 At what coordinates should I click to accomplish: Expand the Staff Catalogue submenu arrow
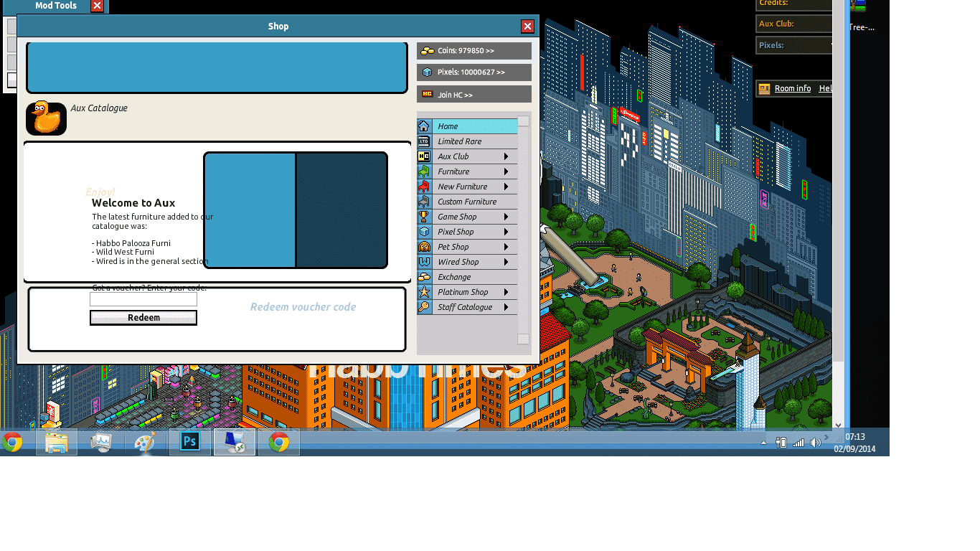click(x=506, y=307)
